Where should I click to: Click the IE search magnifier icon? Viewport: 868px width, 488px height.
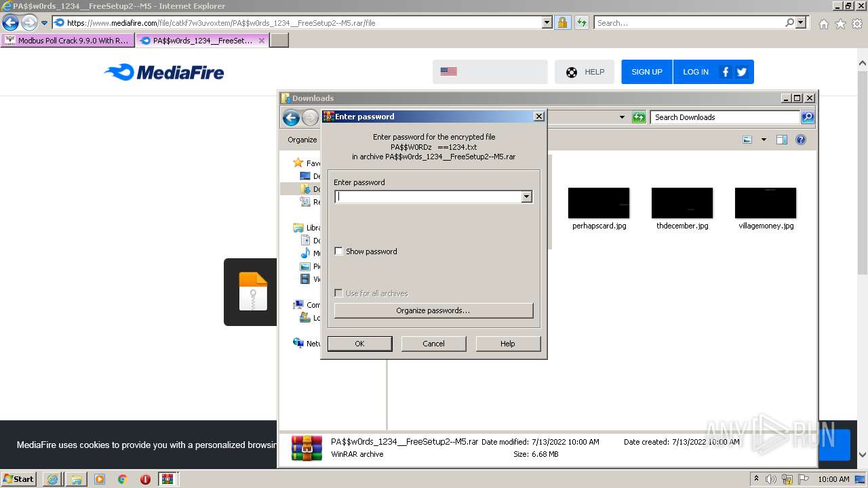789,22
